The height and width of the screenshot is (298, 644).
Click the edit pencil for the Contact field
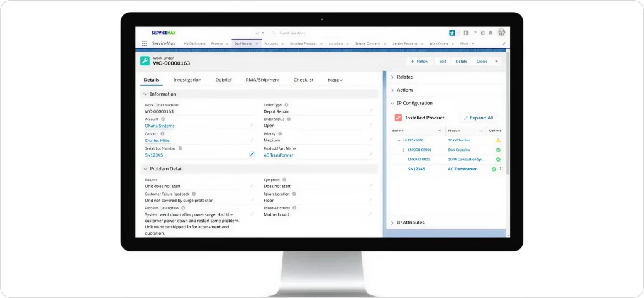pyautogui.click(x=252, y=140)
